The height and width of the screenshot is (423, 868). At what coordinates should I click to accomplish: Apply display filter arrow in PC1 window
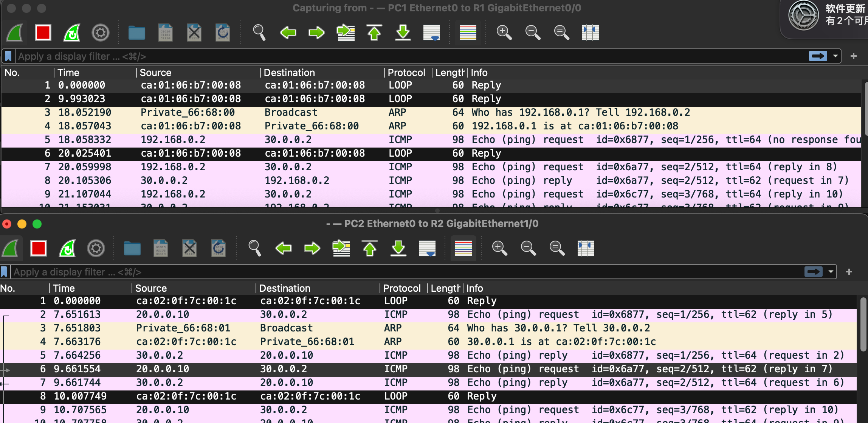818,56
